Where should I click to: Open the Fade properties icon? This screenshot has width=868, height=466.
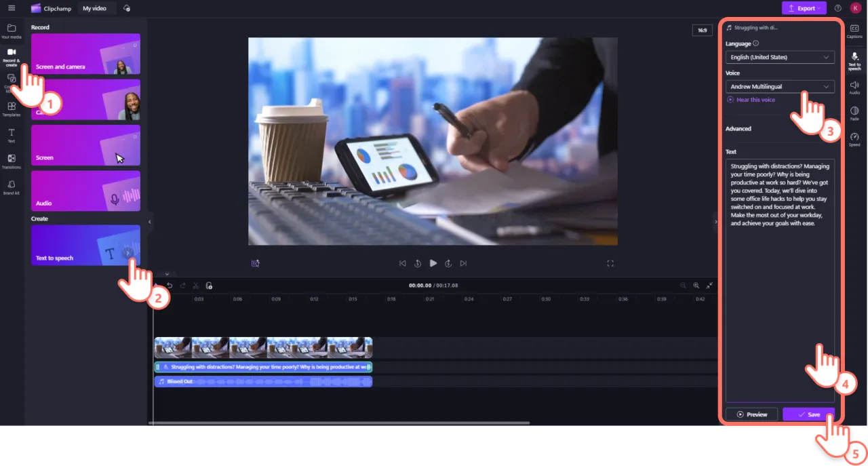[x=854, y=113]
